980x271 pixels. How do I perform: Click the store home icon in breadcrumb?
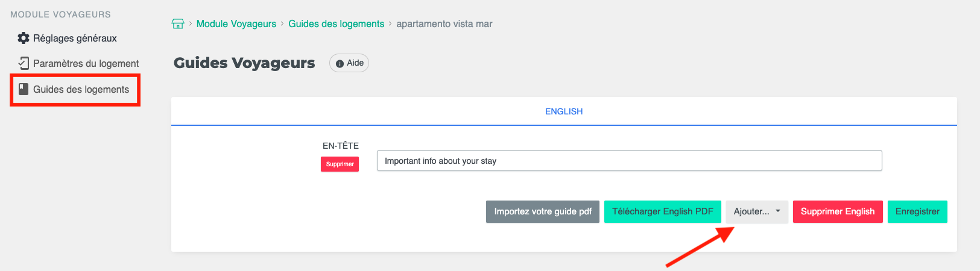pyautogui.click(x=178, y=24)
